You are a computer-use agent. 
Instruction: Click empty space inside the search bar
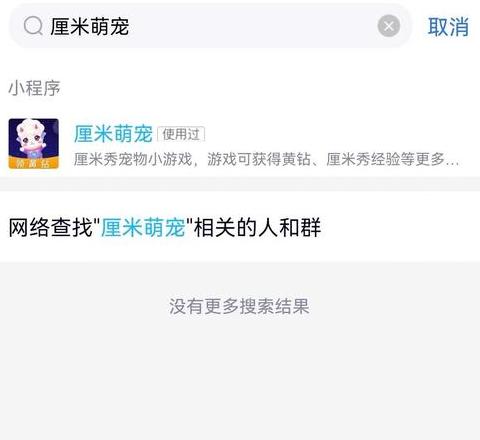253,26
